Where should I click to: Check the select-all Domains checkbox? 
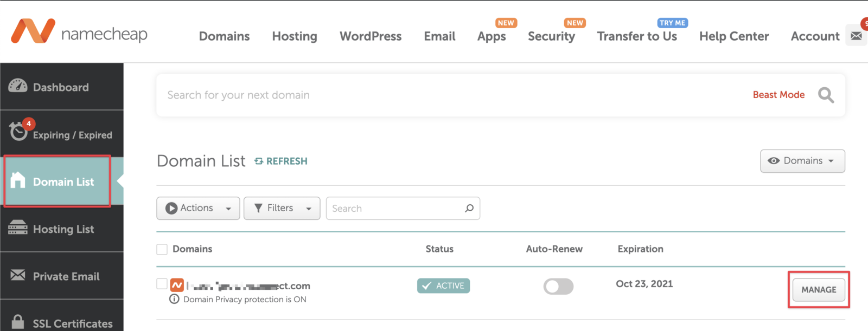(x=162, y=249)
